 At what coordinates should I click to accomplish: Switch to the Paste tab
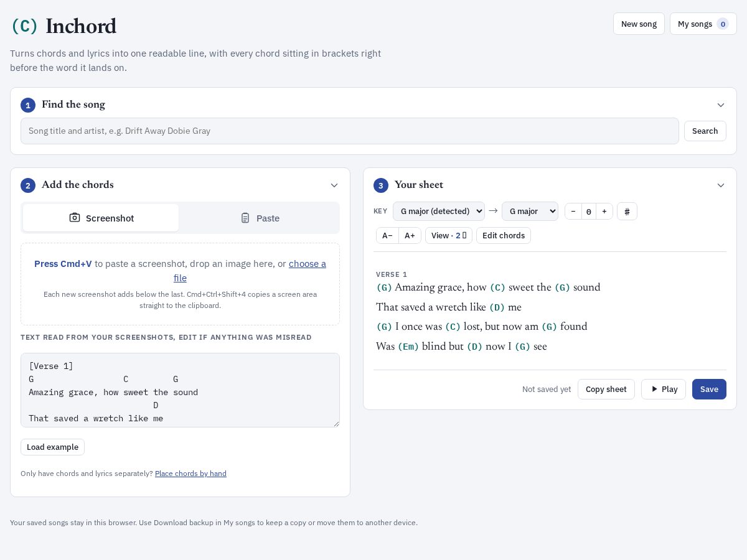[x=260, y=218]
